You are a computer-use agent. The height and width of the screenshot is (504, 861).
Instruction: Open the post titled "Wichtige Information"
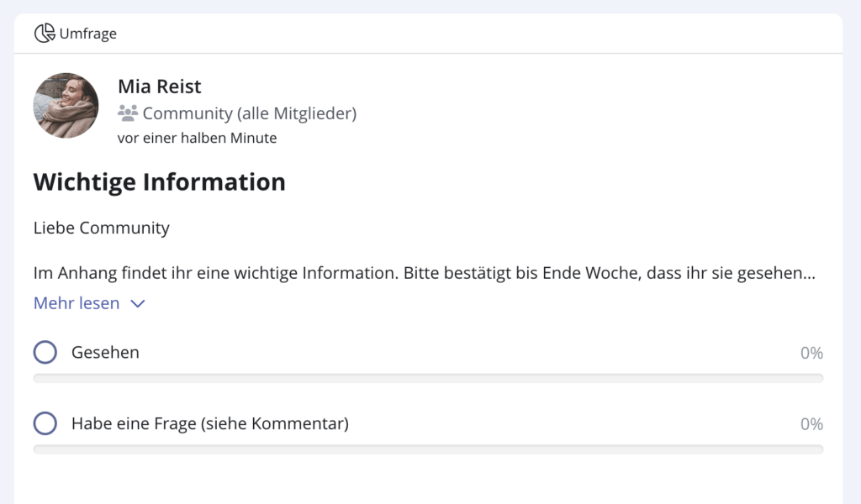(159, 181)
